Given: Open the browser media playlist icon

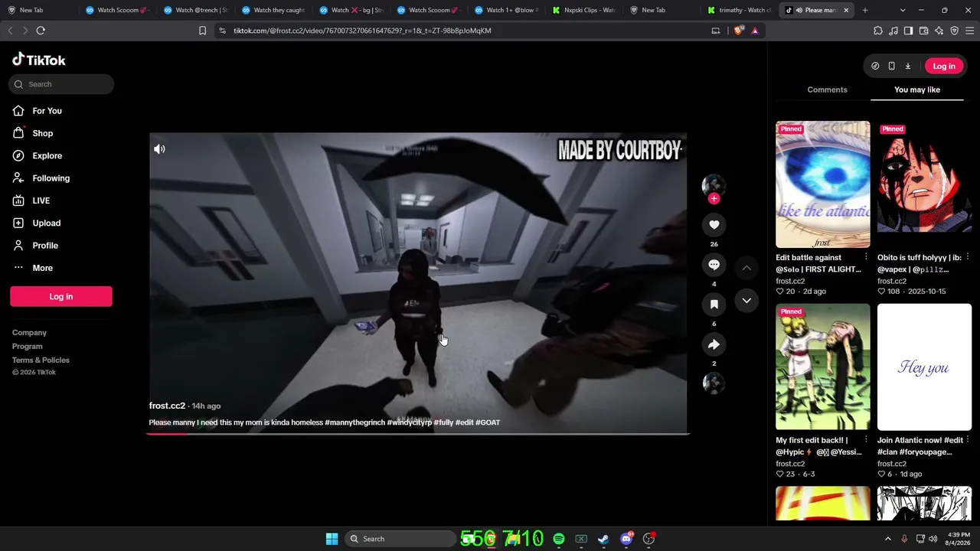Looking at the screenshot, I should pyautogui.click(x=893, y=31).
